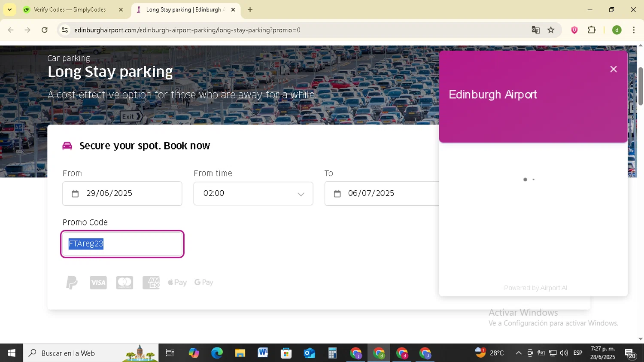Click the calendar icon in From date
This screenshot has height=362, width=644.
[75, 194]
